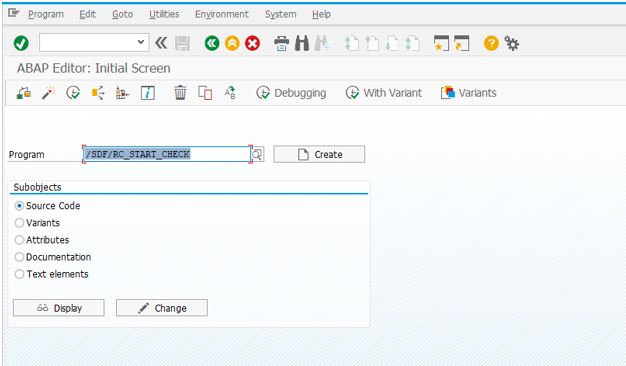
Task: Click the Print icon
Action: [x=281, y=43]
